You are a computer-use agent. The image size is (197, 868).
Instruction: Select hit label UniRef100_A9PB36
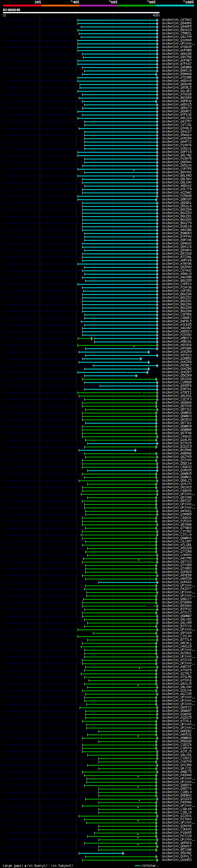point(177,101)
